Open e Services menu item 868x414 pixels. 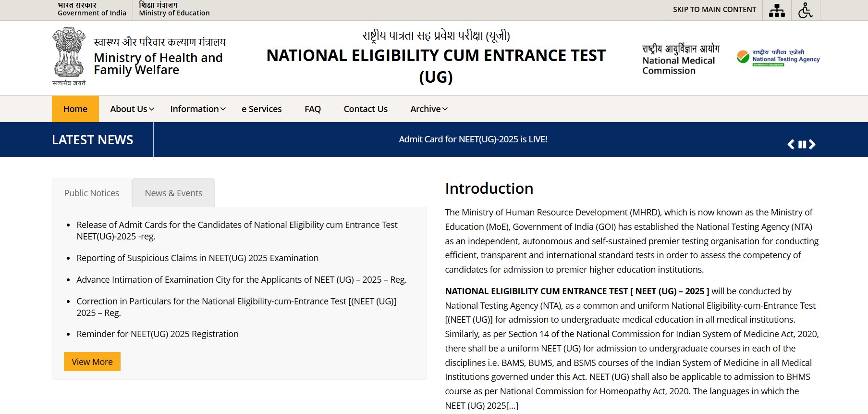(x=262, y=109)
